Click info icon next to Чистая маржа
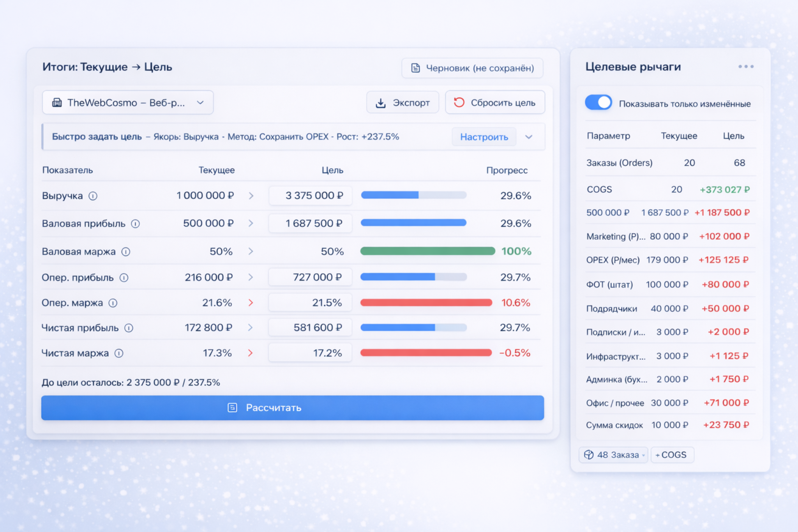This screenshot has width=798, height=532. pos(119,353)
